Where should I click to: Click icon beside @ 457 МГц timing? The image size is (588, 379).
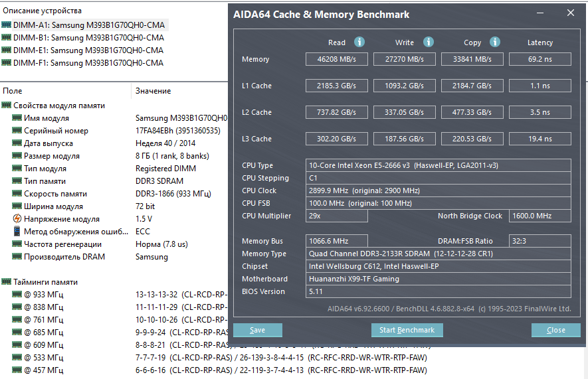click(17, 370)
